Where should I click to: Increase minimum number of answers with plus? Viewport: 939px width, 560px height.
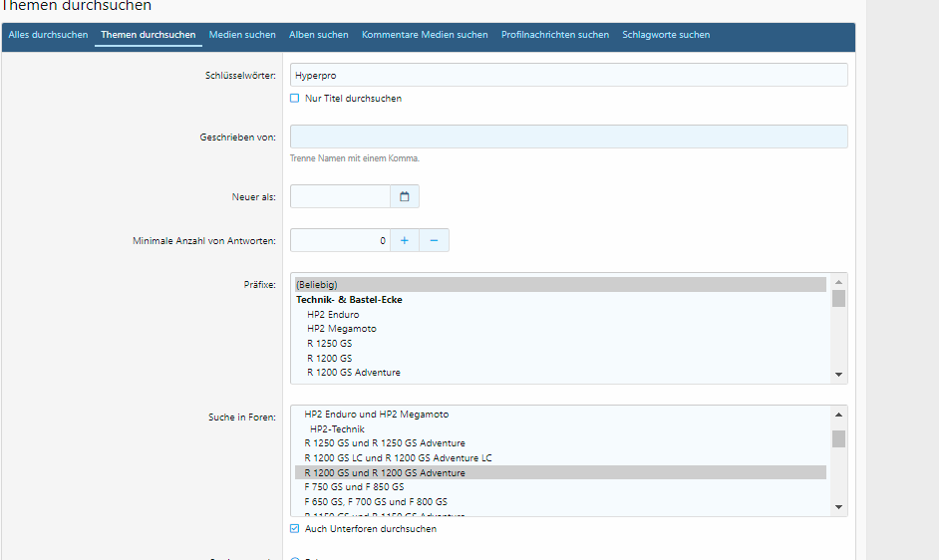click(x=405, y=240)
